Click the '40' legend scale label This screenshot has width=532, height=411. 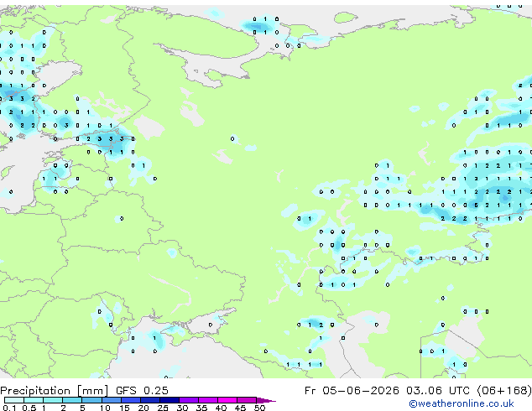click(221, 408)
